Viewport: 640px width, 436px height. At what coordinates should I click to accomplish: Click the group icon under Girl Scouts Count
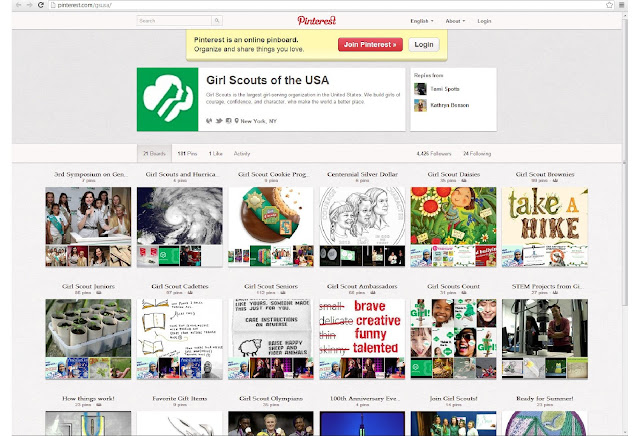point(464,293)
